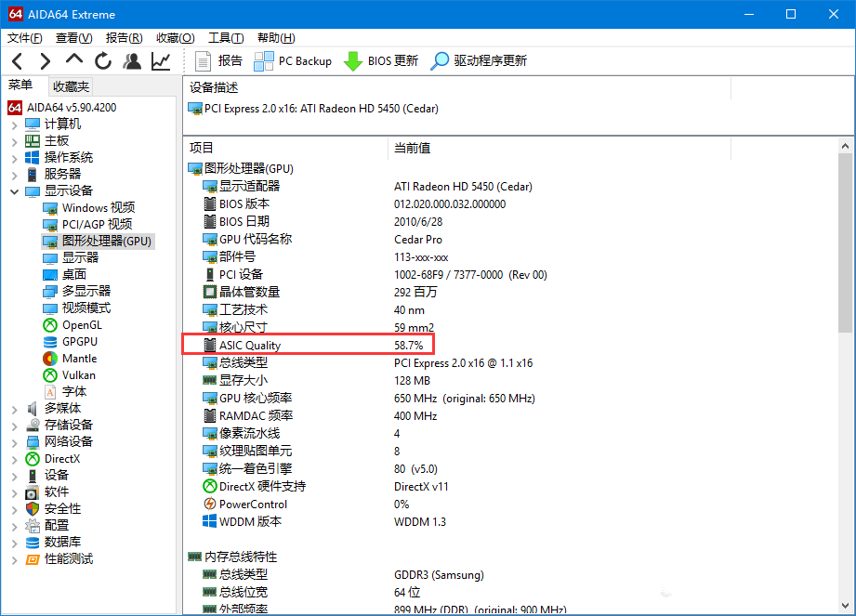Click the OpenGL tree icon
The height and width of the screenshot is (616, 856).
(50, 325)
